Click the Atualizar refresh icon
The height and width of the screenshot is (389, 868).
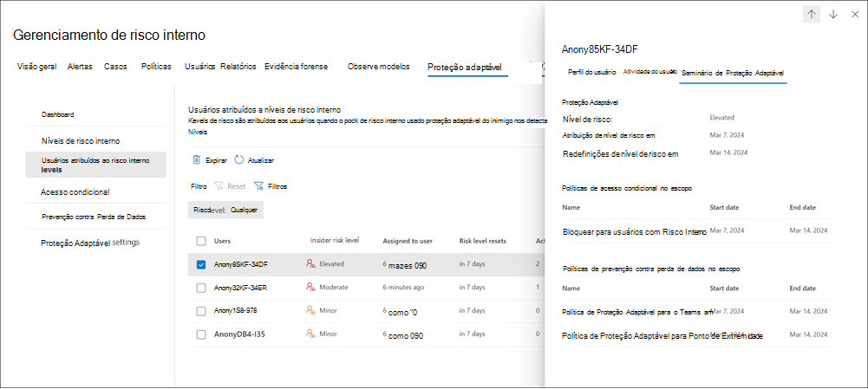239,160
